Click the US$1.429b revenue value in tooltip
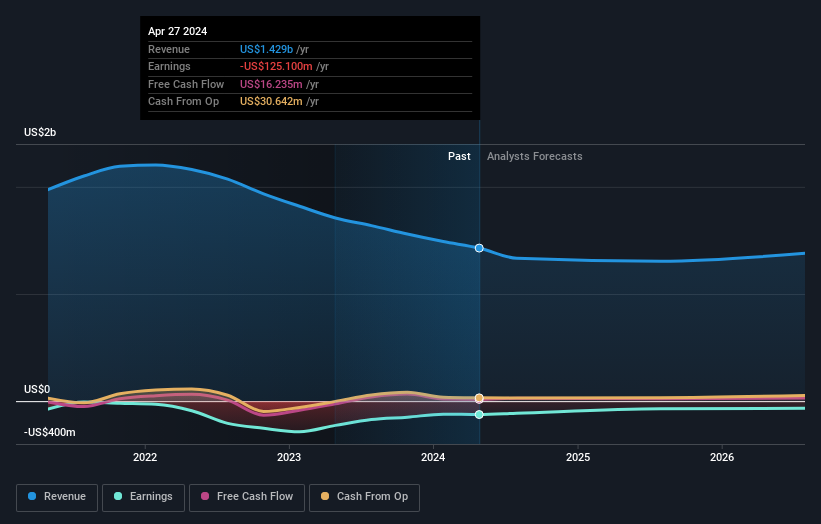 tap(267, 49)
